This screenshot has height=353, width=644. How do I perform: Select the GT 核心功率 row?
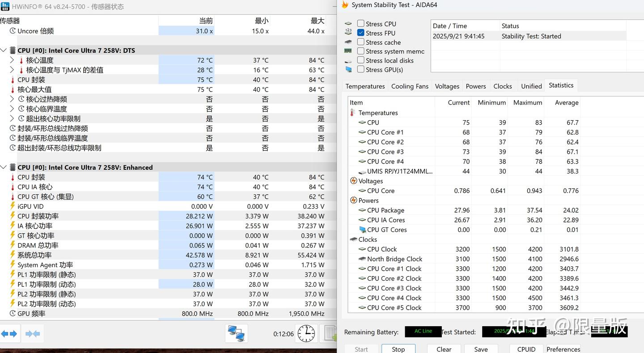point(168,235)
